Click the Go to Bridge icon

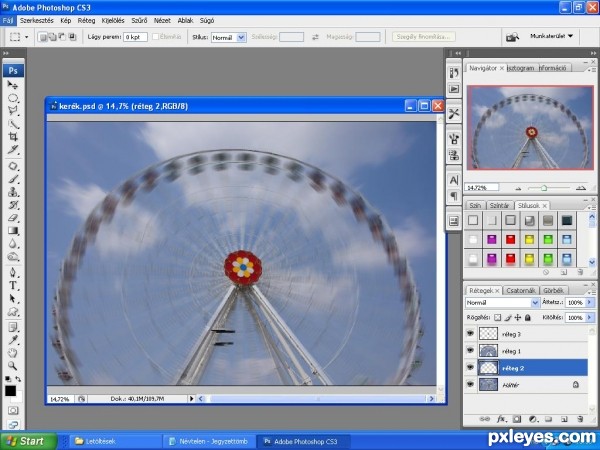[x=512, y=37]
